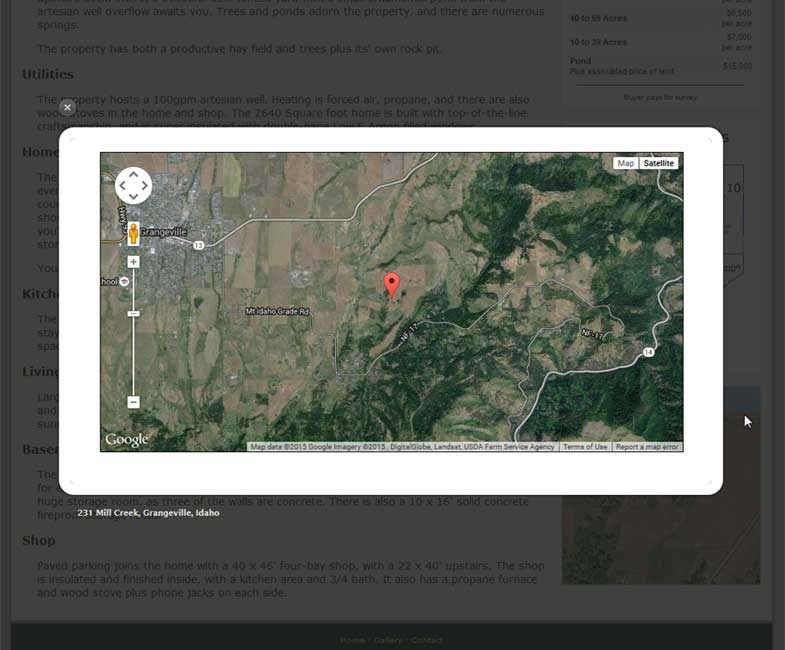Open the Google logo link

(127, 439)
